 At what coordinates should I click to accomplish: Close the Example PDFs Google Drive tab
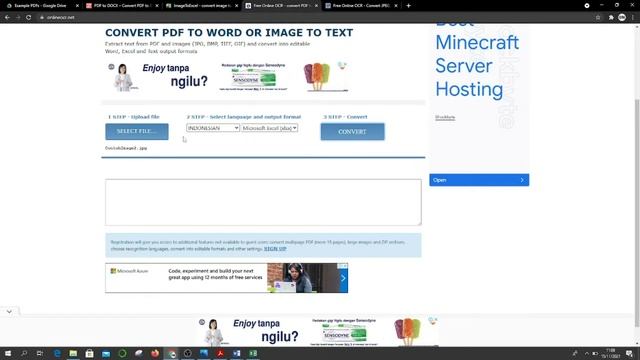point(77,6)
